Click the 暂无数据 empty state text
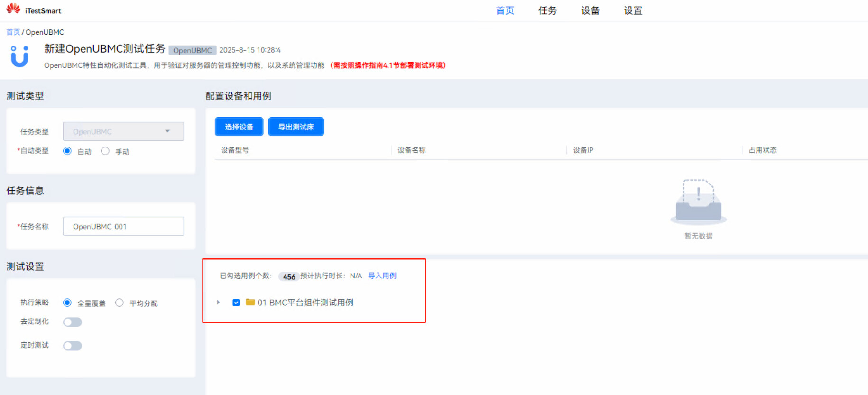The width and height of the screenshot is (868, 395). (x=698, y=236)
